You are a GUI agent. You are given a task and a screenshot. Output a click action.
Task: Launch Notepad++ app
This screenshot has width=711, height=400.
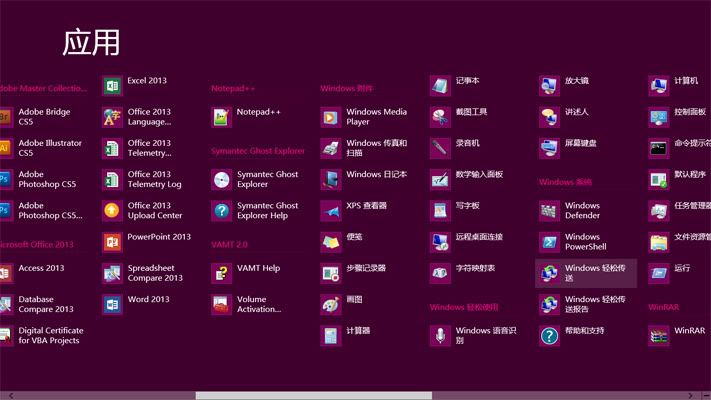click(246, 117)
